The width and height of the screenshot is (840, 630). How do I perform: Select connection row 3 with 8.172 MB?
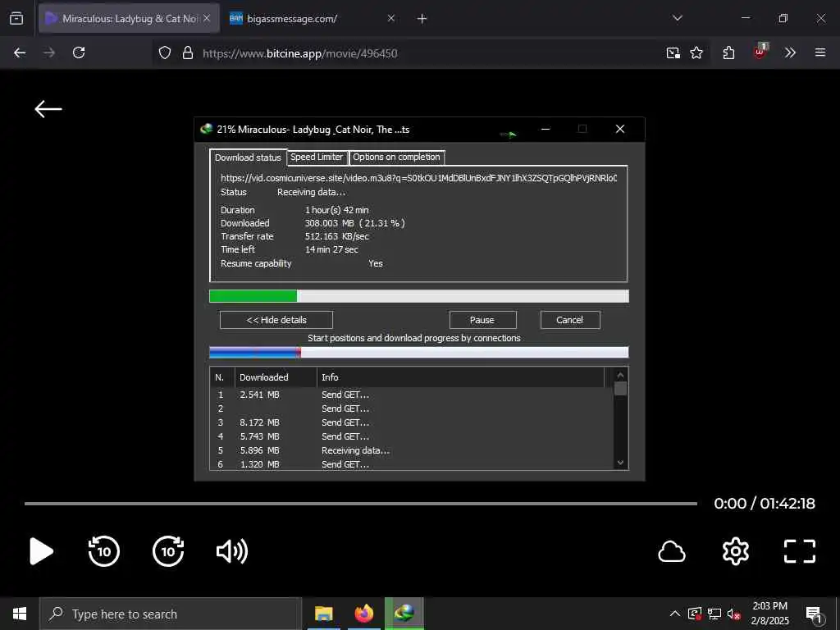coord(412,422)
